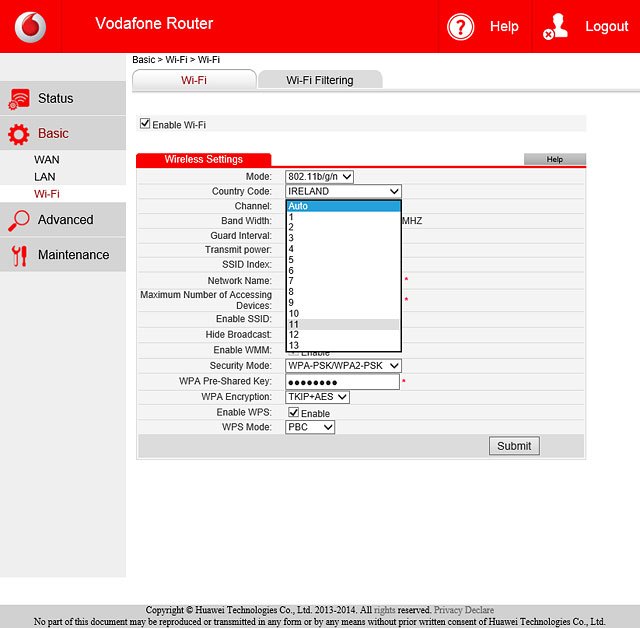Click the Basic gear icon
The width and height of the screenshot is (640, 628).
[x=19, y=134]
